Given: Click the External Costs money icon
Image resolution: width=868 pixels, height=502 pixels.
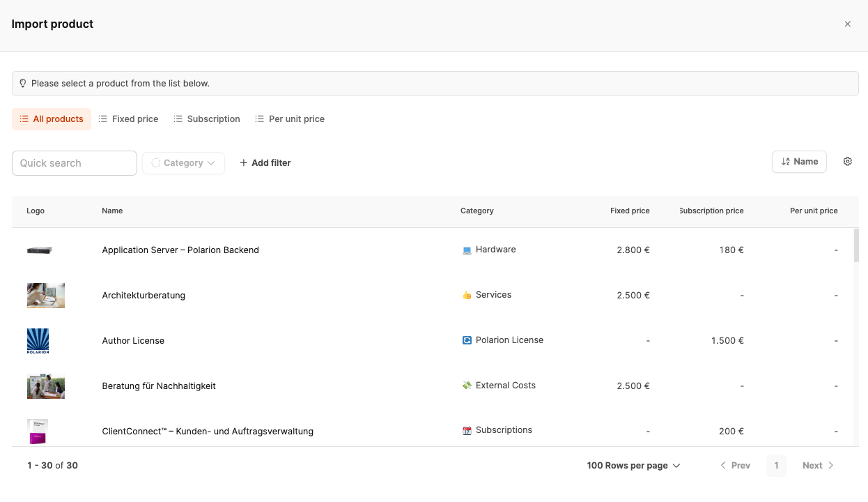Looking at the screenshot, I should (x=467, y=386).
